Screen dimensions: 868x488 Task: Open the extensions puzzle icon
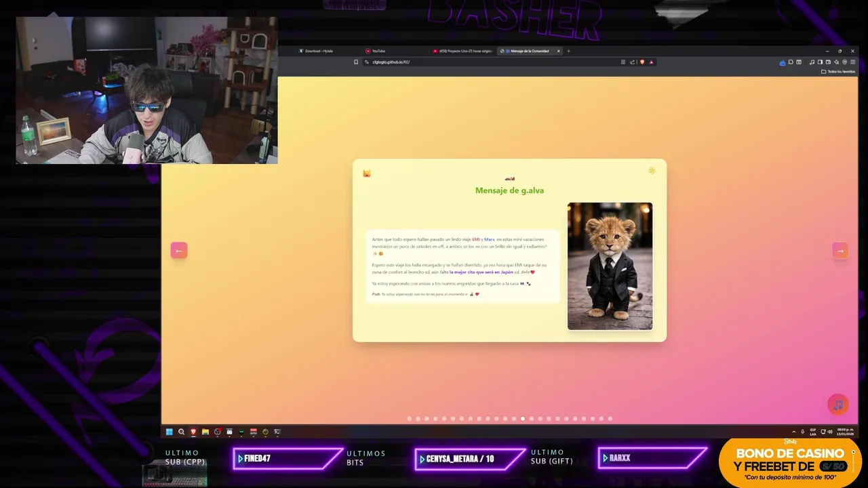coord(791,62)
